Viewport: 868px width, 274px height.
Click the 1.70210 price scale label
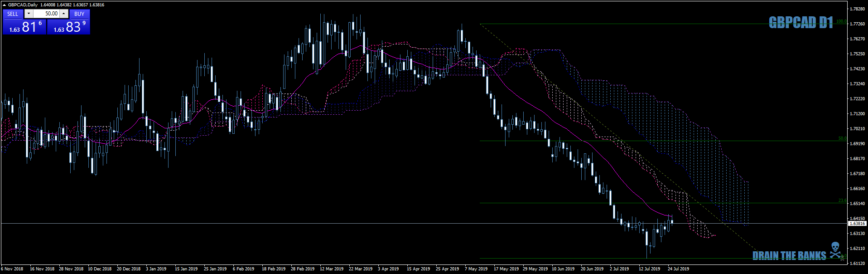tap(857, 129)
